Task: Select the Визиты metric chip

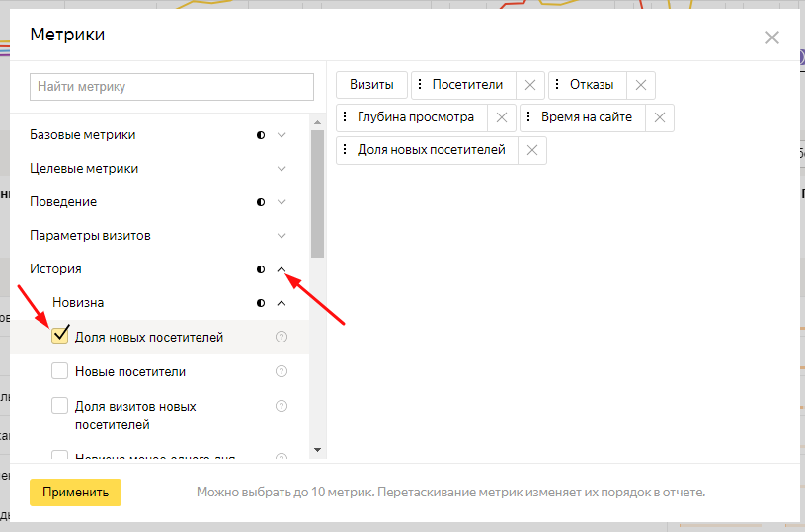Action: point(371,85)
